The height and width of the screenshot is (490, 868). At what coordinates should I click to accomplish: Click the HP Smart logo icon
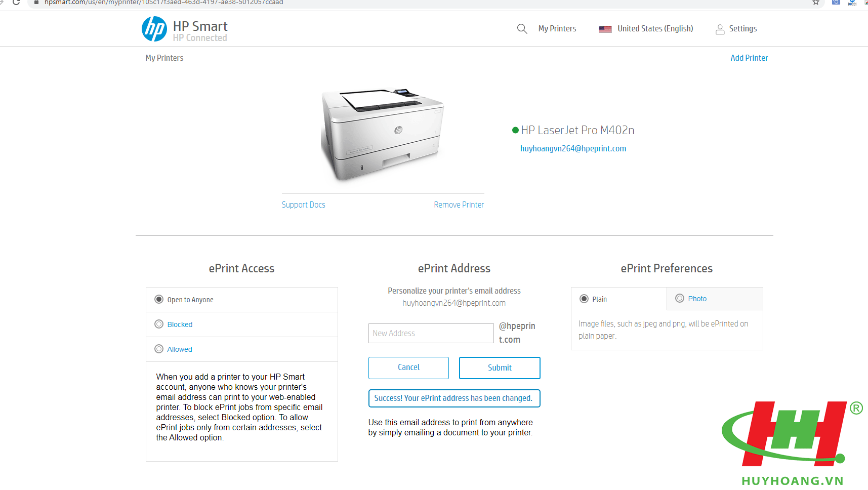pos(154,29)
